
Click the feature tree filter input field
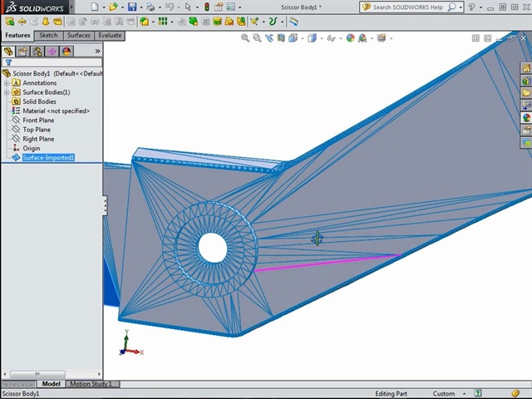[52, 62]
